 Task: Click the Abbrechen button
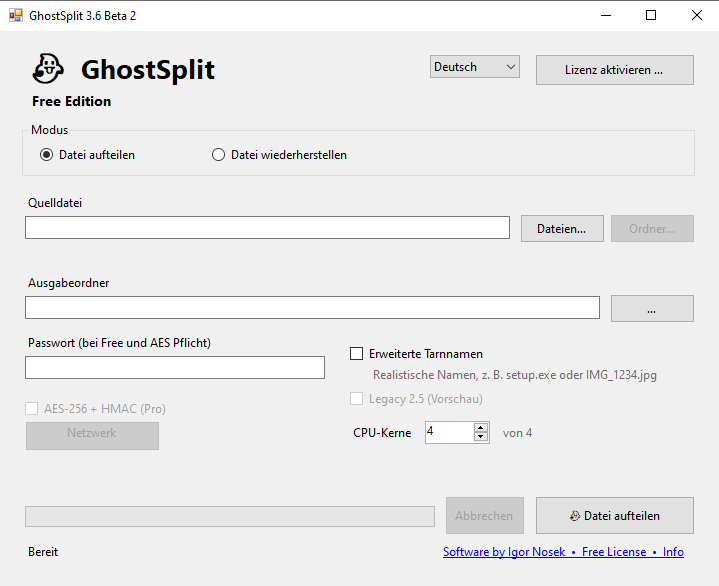pos(485,516)
